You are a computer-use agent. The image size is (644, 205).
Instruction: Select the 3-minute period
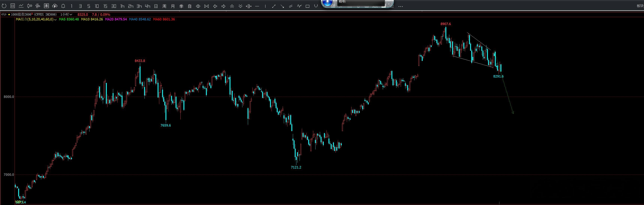pos(80,6)
